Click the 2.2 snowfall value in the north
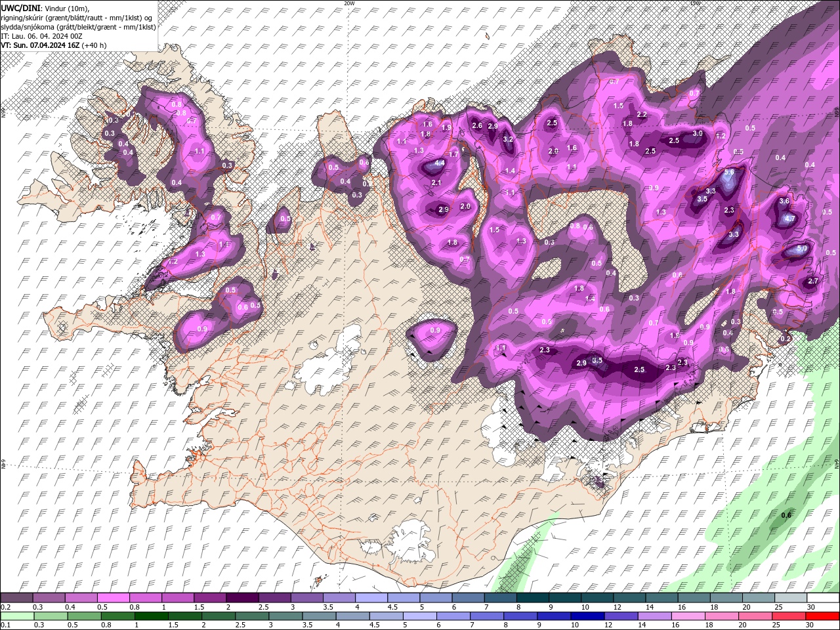 pos(642,115)
